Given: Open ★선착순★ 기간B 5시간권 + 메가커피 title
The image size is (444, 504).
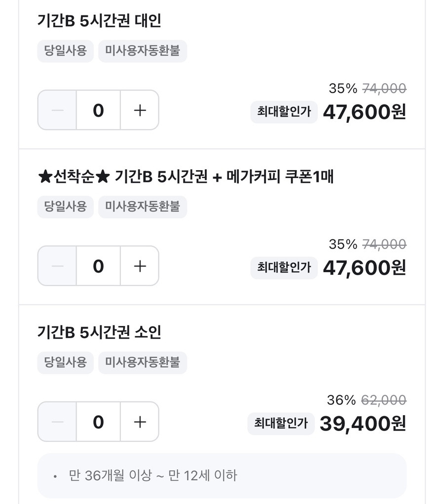Looking at the screenshot, I should [x=185, y=177].
